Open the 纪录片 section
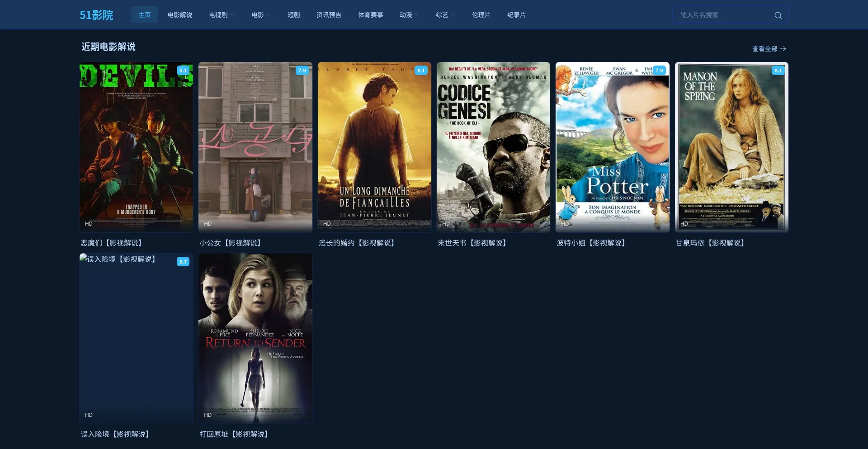The height and width of the screenshot is (449, 868). (x=516, y=15)
